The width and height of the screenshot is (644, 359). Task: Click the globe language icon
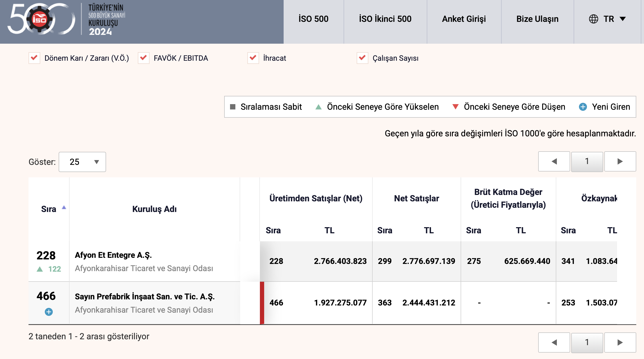593,19
